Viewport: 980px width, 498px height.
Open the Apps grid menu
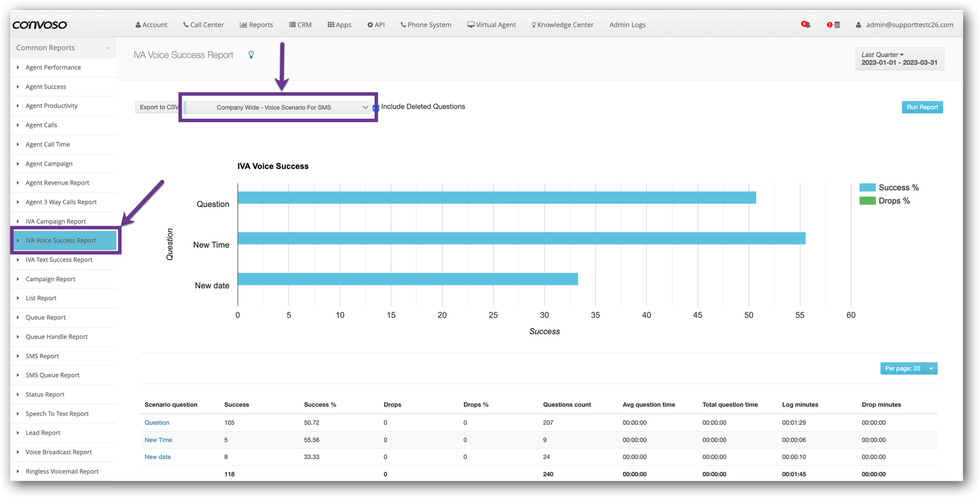click(x=339, y=25)
